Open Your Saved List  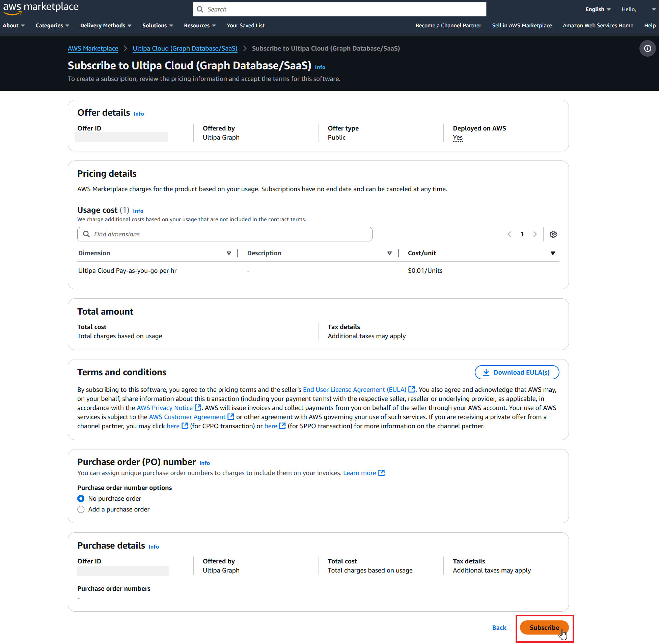click(x=245, y=25)
